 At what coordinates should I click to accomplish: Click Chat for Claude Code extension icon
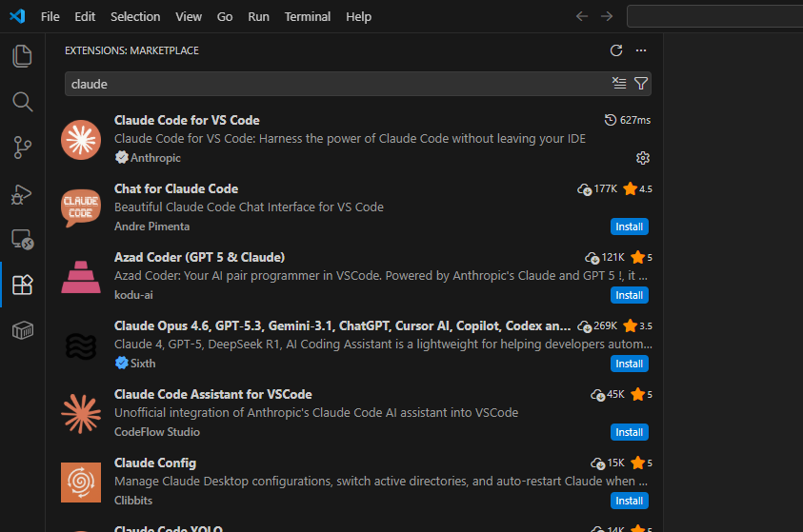pyautogui.click(x=81, y=208)
